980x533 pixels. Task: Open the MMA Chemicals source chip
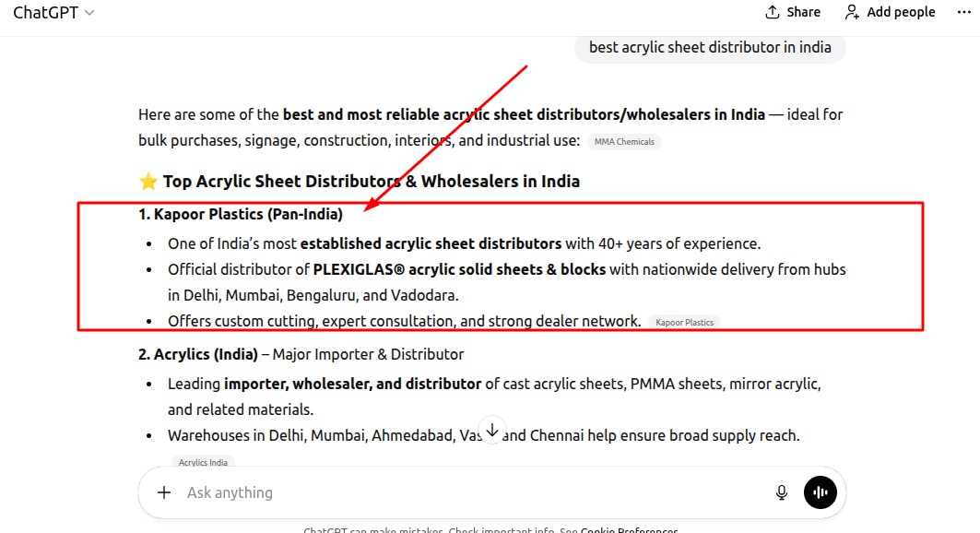[624, 142]
